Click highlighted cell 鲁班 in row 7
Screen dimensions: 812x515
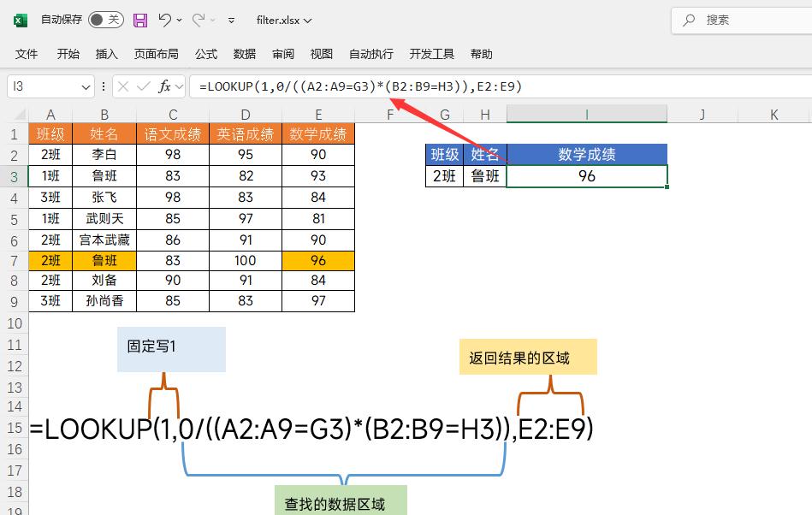click(104, 260)
